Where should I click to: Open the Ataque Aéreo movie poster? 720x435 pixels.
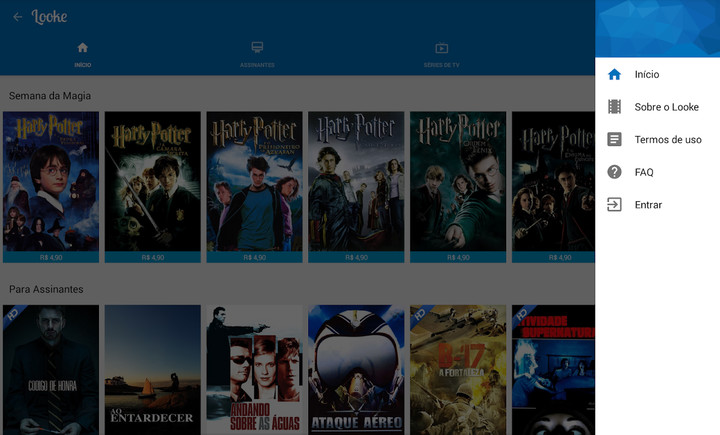(357, 370)
